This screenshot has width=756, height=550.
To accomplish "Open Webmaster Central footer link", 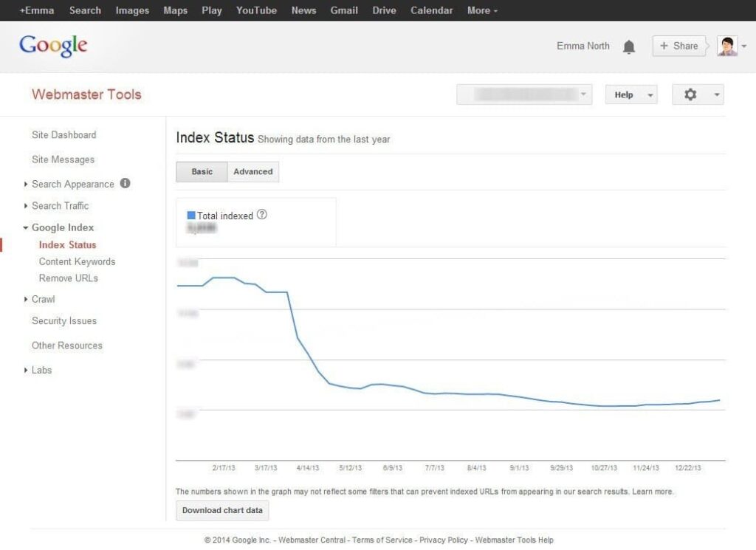I will click(x=312, y=540).
